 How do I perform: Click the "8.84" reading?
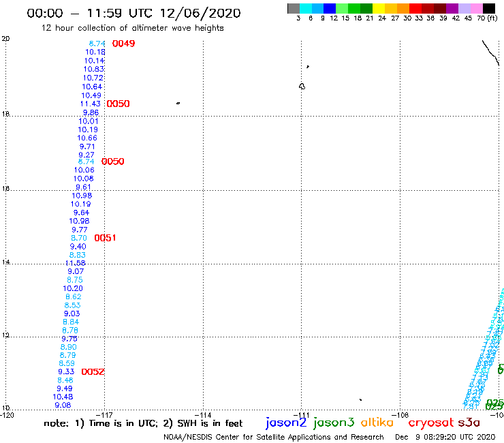point(71,322)
